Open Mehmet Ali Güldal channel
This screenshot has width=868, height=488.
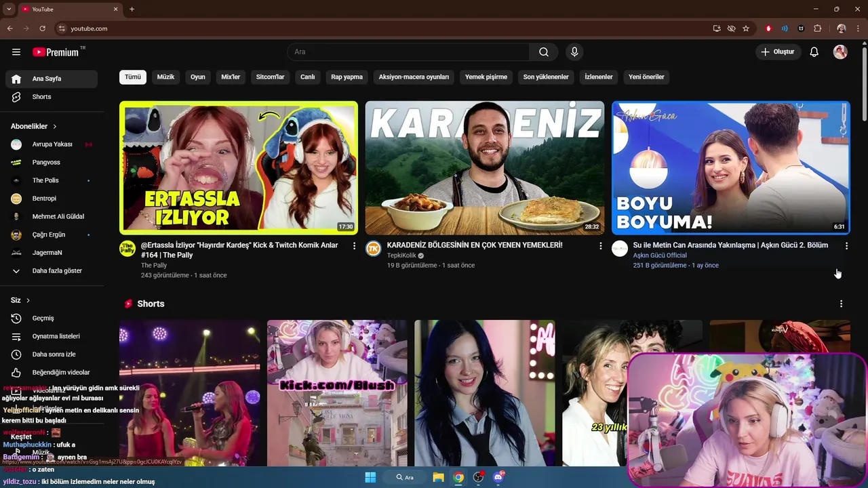(52, 217)
